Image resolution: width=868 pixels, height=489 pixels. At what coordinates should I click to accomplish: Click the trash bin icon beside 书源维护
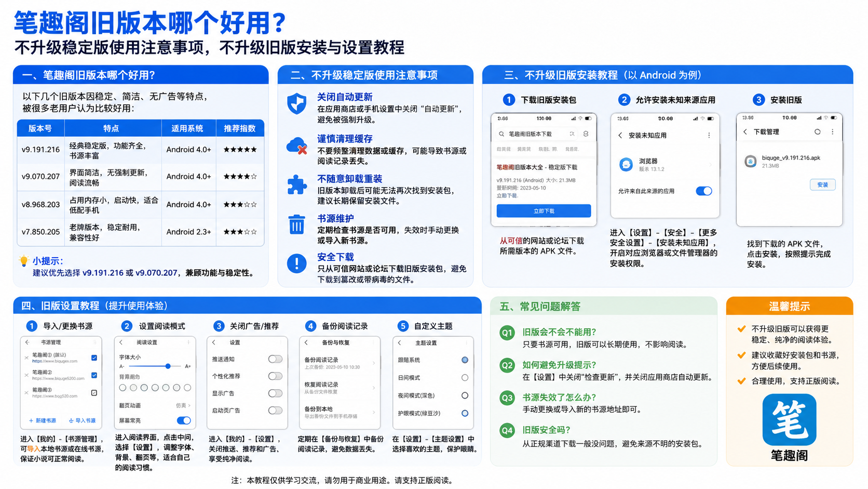coord(296,224)
